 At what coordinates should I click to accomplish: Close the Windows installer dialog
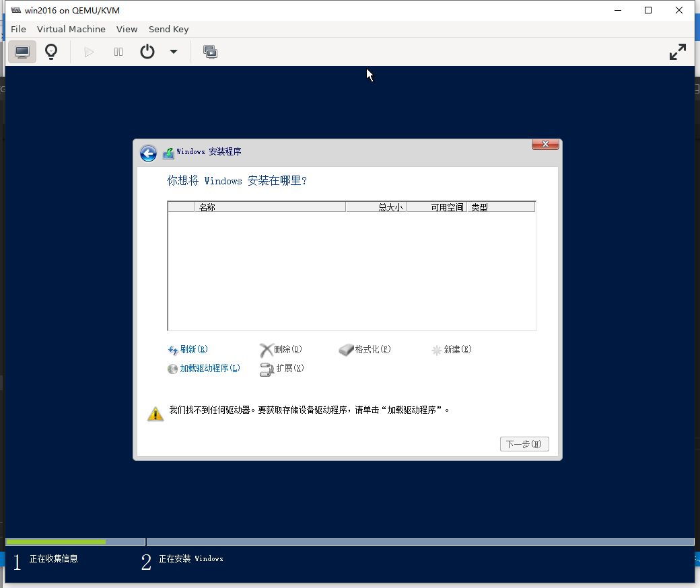(x=545, y=144)
